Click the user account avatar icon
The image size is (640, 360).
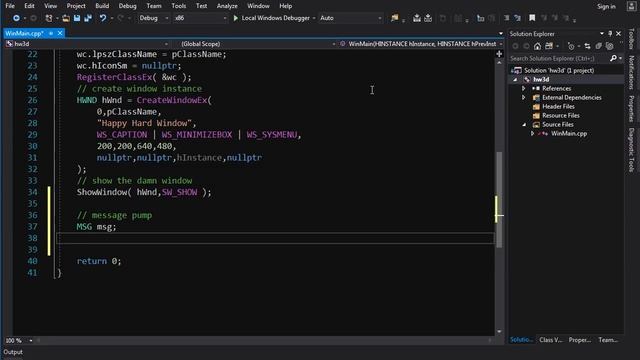click(x=631, y=6)
